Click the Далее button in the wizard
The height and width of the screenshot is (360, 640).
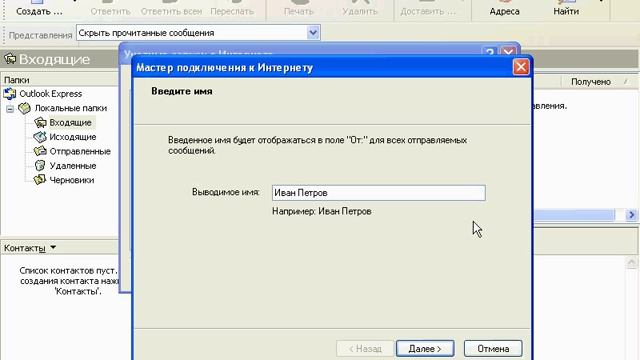(425, 349)
